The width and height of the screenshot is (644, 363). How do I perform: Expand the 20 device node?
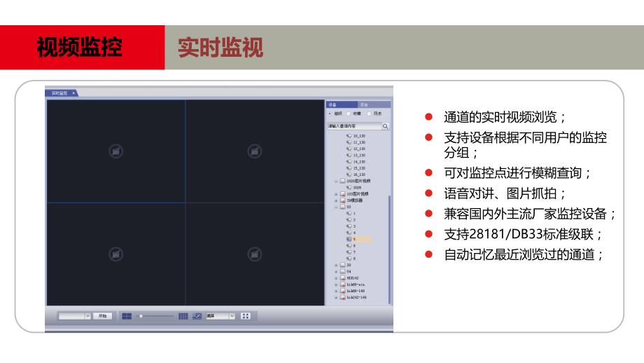336,265
